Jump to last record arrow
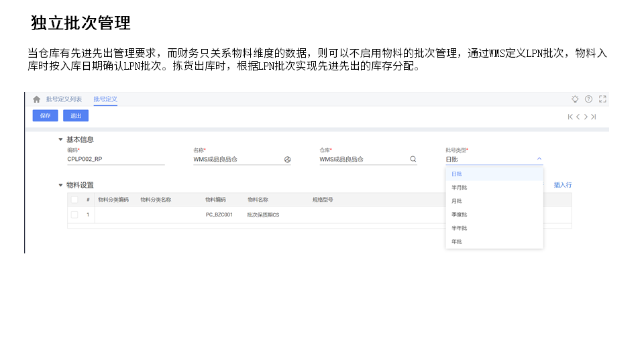644x362 pixels. 594,117
